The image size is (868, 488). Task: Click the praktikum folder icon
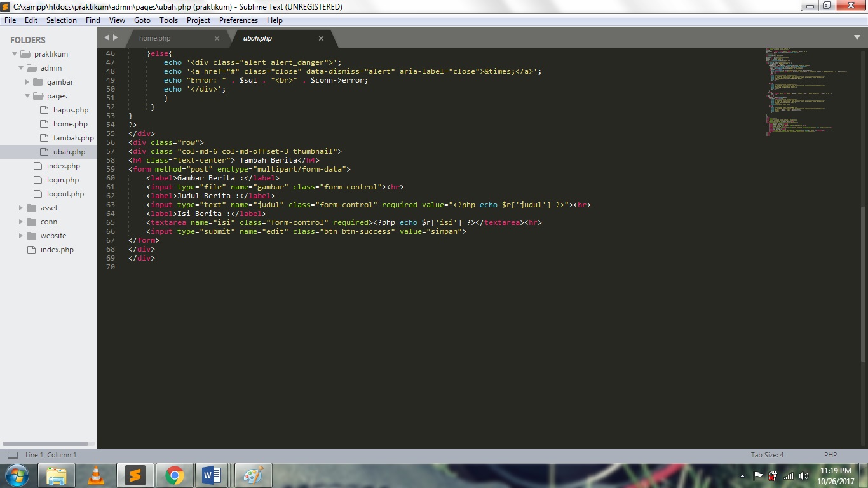[x=25, y=54]
